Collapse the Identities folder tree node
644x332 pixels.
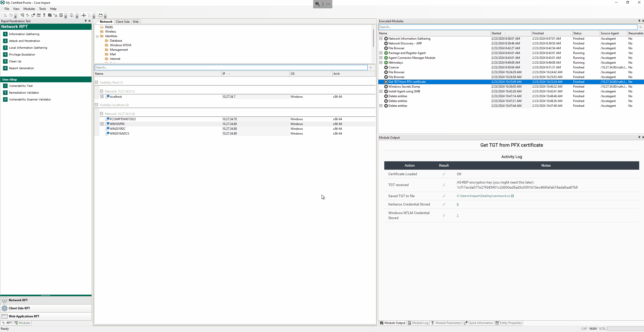point(97,36)
